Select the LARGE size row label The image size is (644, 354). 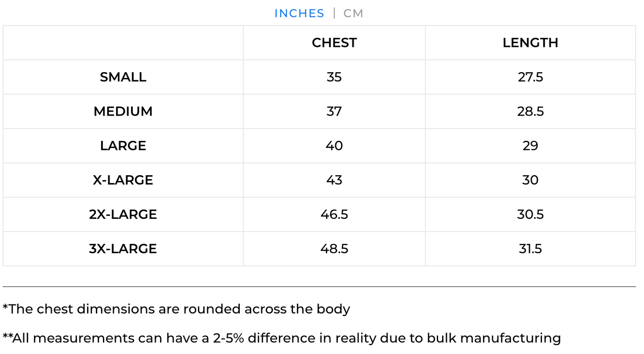click(x=123, y=146)
